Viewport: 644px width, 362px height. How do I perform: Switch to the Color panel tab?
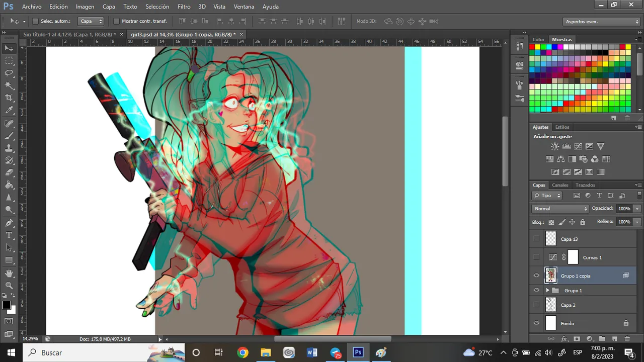(x=538, y=39)
